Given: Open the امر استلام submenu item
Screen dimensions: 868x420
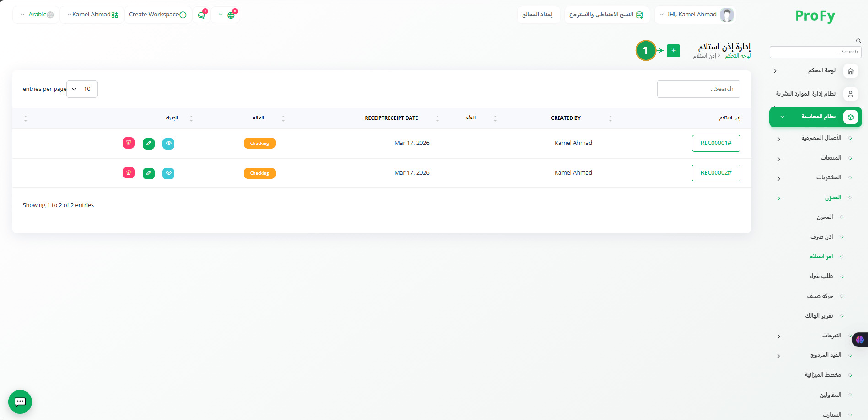Looking at the screenshot, I should click(x=821, y=256).
